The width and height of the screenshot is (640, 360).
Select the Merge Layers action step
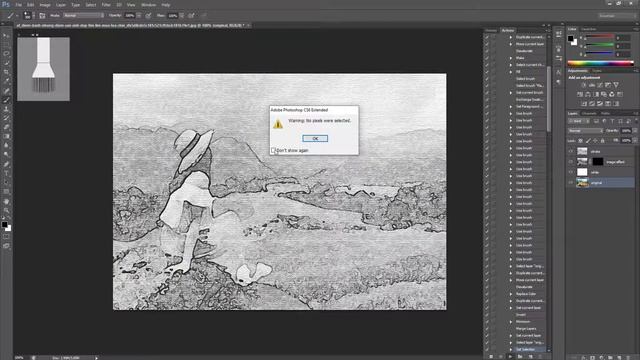pyautogui.click(x=526, y=329)
